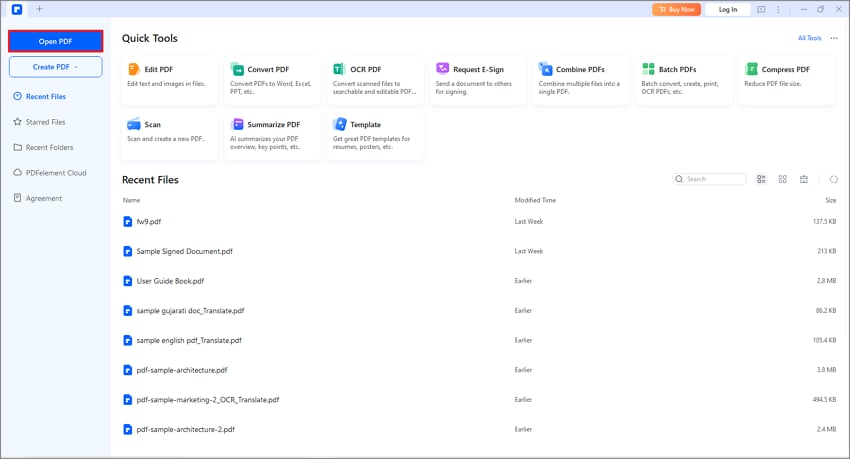This screenshot has height=459, width=850.
Task: Open the Batch PDFs tool
Action: pos(684,81)
